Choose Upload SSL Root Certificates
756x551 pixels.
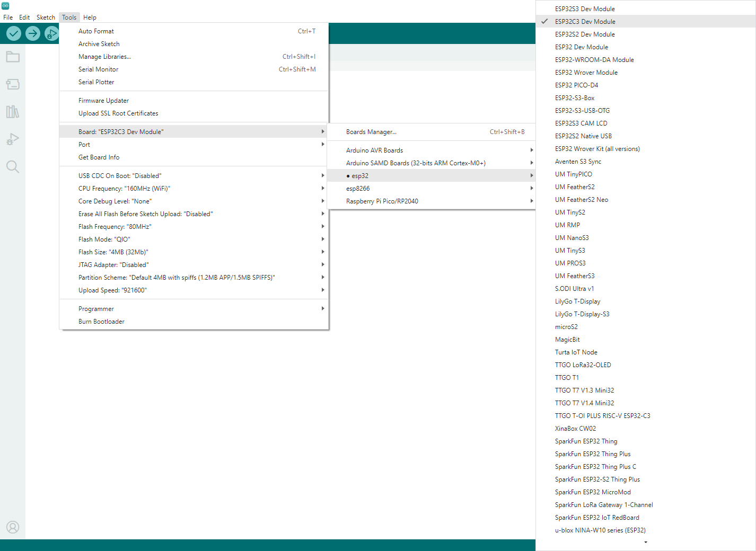pyautogui.click(x=194, y=113)
